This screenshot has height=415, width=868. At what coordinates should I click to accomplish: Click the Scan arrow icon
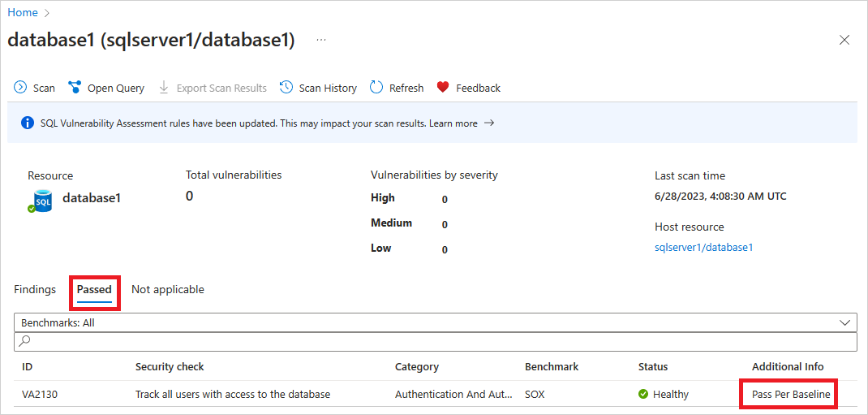pos(20,88)
